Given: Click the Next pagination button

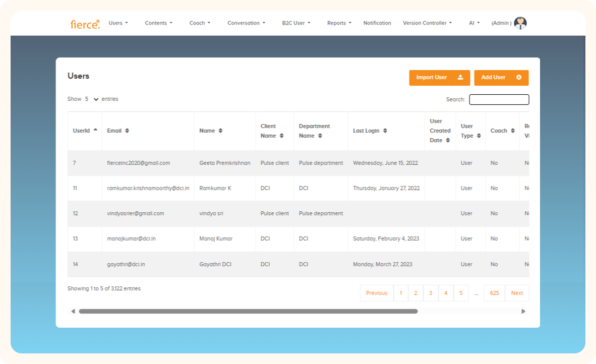Looking at the screenshot, I should click(x=517, y=293).
